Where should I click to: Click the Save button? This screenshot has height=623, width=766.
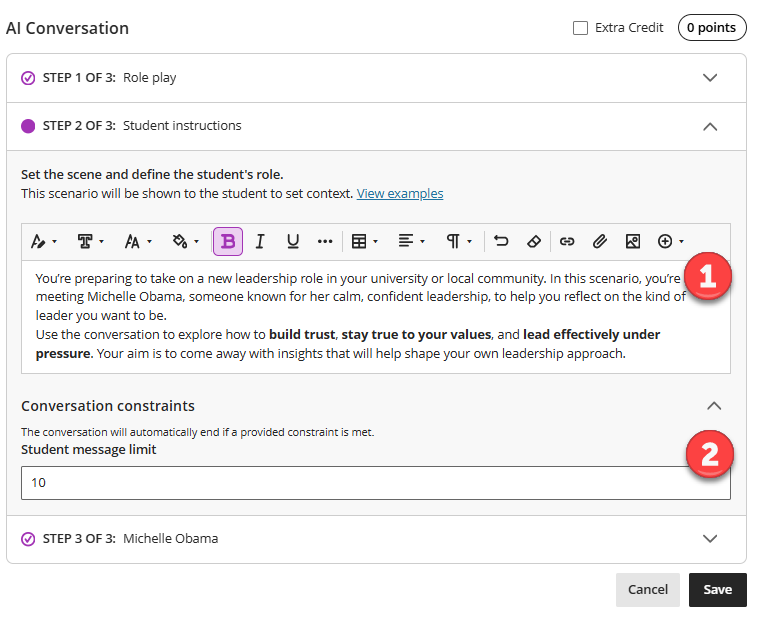coord(717,590)
